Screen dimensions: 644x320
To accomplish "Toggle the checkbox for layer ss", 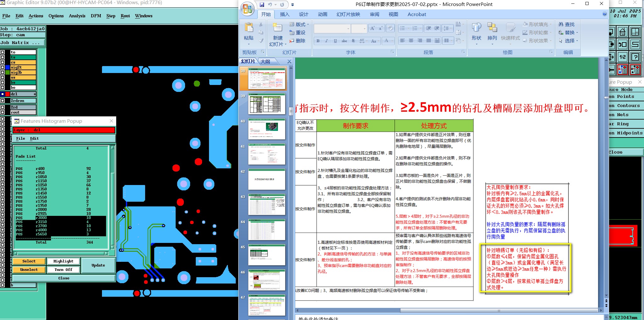I will [3, 77].
